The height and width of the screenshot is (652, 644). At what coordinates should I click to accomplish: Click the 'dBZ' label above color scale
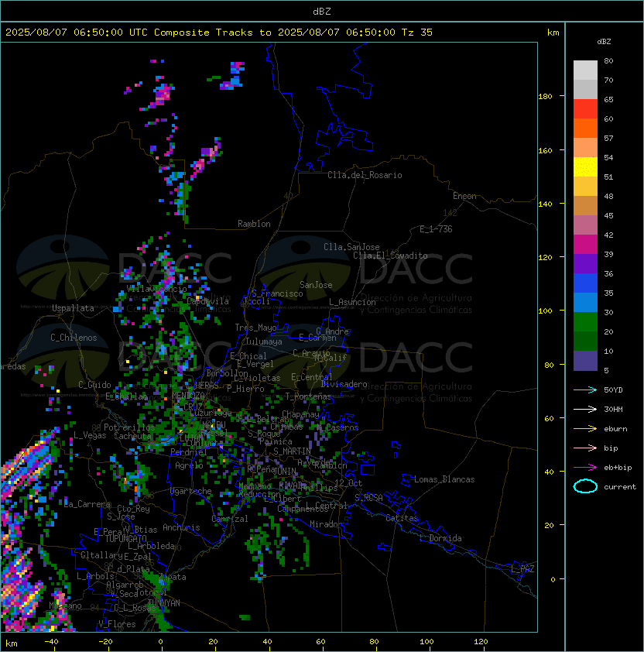coord(604,42)
